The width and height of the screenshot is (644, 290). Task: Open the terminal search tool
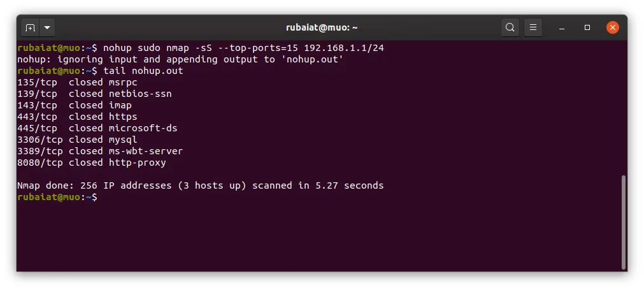(510, 27)
